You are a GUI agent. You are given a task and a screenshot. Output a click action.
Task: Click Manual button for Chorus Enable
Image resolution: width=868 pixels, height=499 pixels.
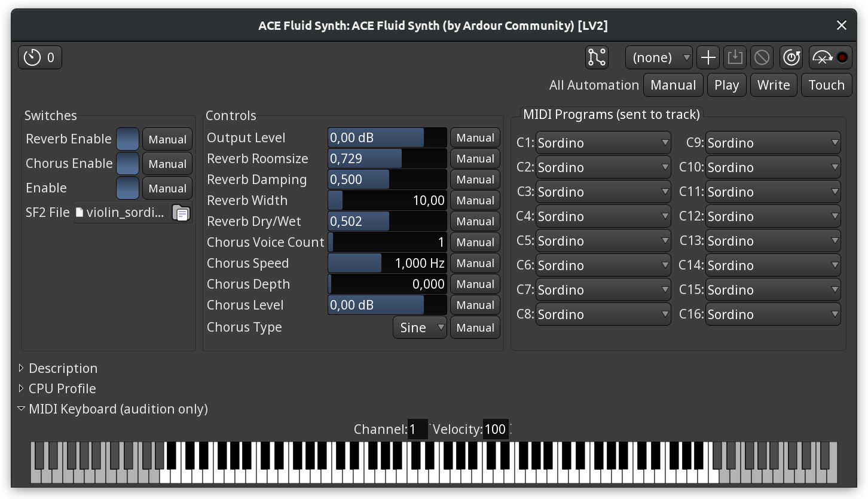(167, 164)
